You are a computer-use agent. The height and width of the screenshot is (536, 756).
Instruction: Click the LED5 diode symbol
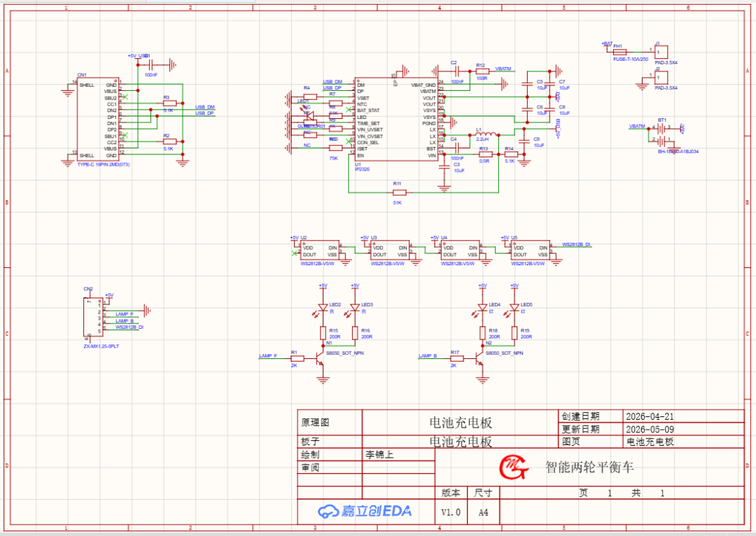(514, 307)
